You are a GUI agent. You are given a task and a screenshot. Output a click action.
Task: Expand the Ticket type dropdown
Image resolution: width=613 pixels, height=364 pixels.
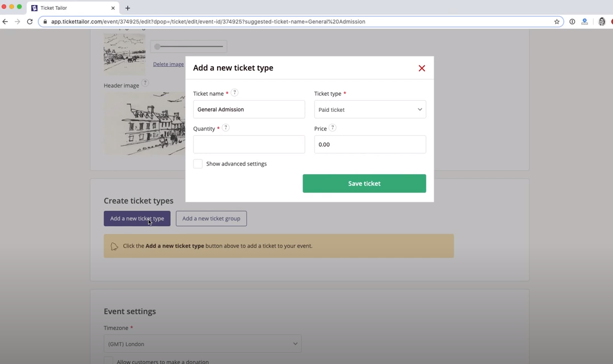370,109
